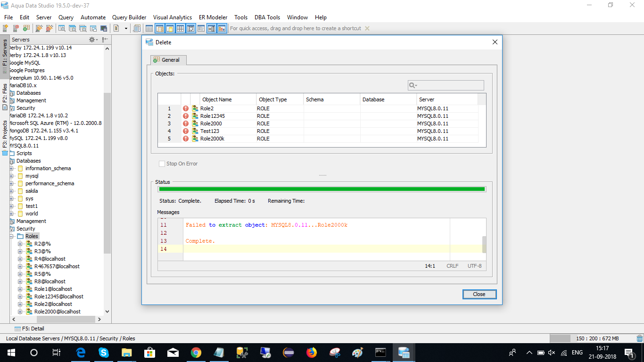The image size is (644, 362).
Task: Open the ER Modeler menu
Action: pyautogui.click(x=214, y=17)
